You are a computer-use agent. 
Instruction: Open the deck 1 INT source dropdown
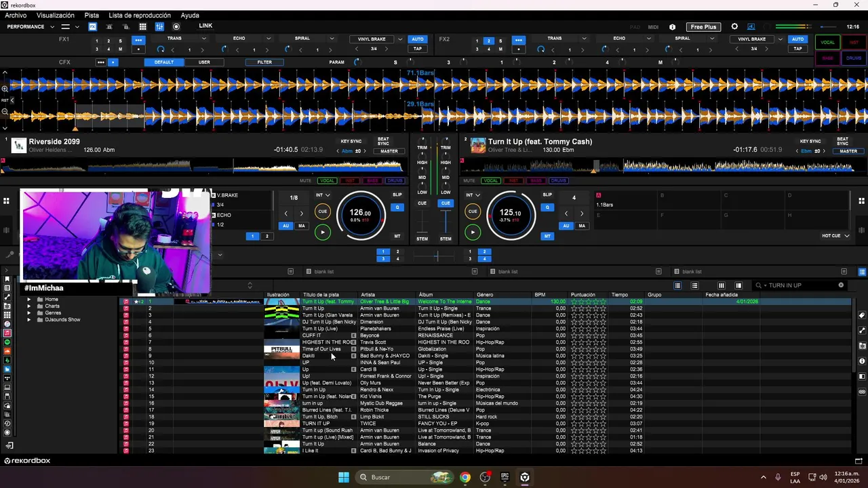[323, 195]
